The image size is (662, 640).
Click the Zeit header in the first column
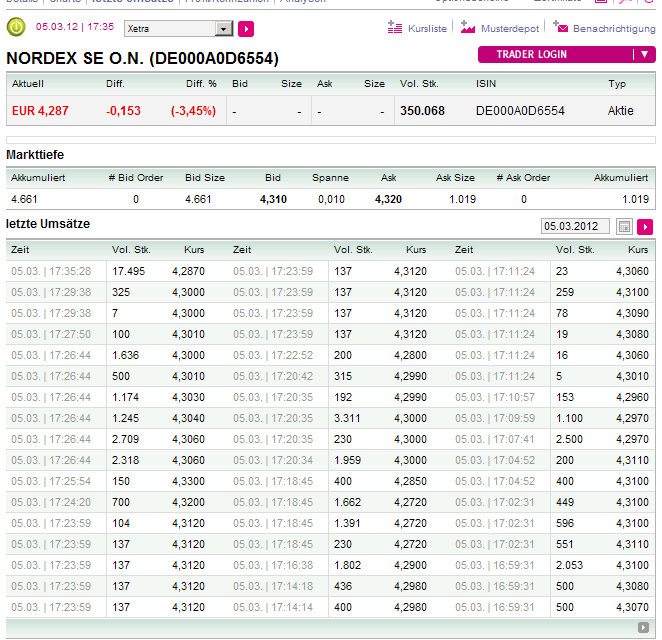21,249
